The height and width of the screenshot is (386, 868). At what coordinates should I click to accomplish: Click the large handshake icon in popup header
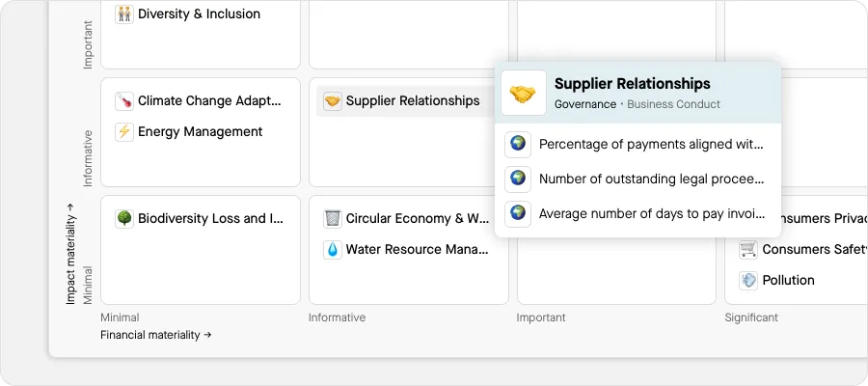(x=524, y=94)
